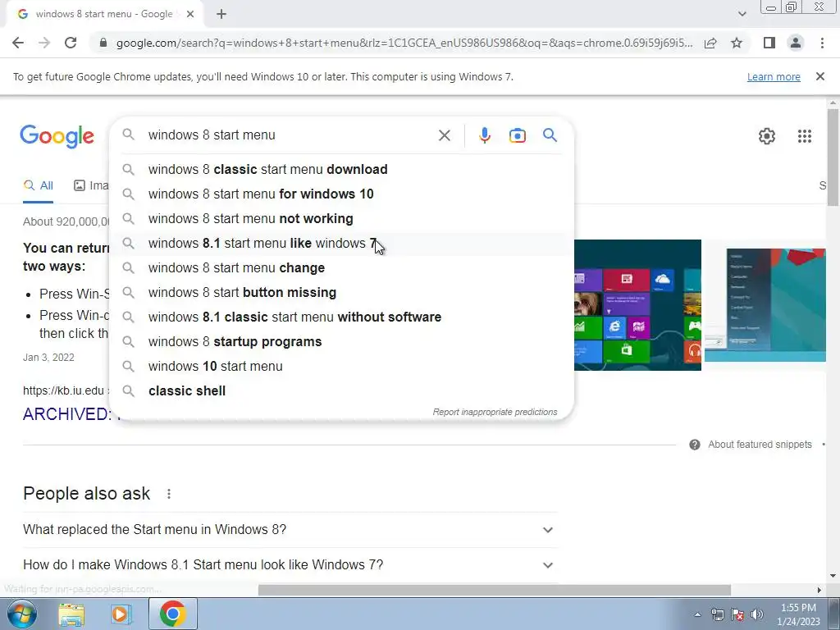Submit search with the blue magnifier icon
Viewport: 840px width, 630px height.
(x=550, y=135)
